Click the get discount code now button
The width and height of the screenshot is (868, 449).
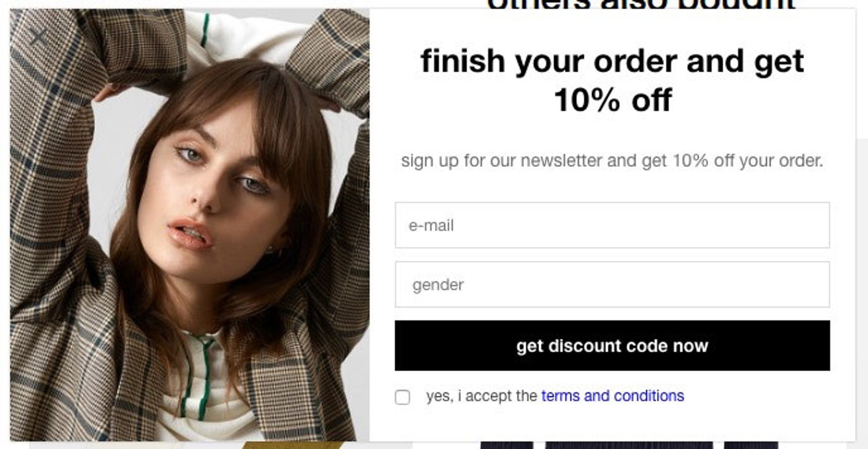click(x=612, y=346)
